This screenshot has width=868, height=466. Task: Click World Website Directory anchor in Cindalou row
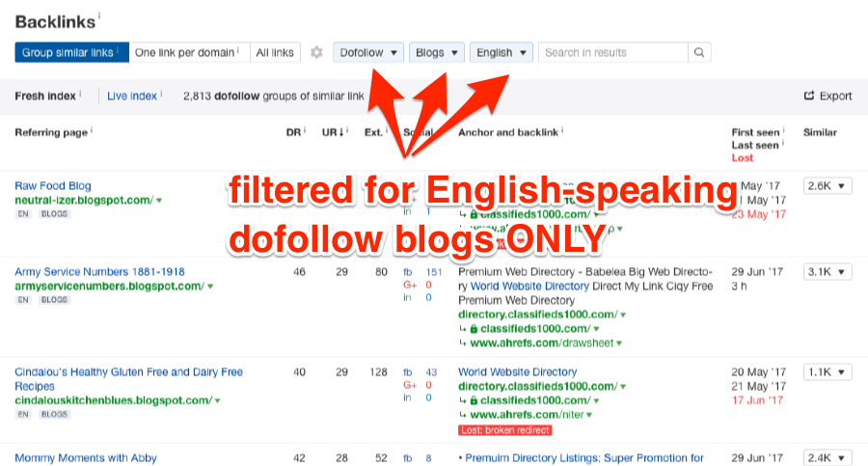point(518,371)
